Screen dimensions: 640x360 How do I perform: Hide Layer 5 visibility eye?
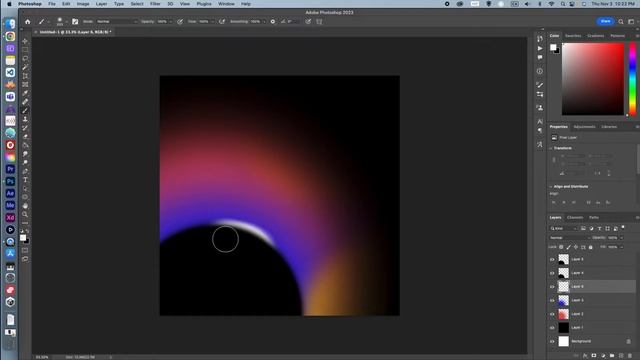[552, 259]
